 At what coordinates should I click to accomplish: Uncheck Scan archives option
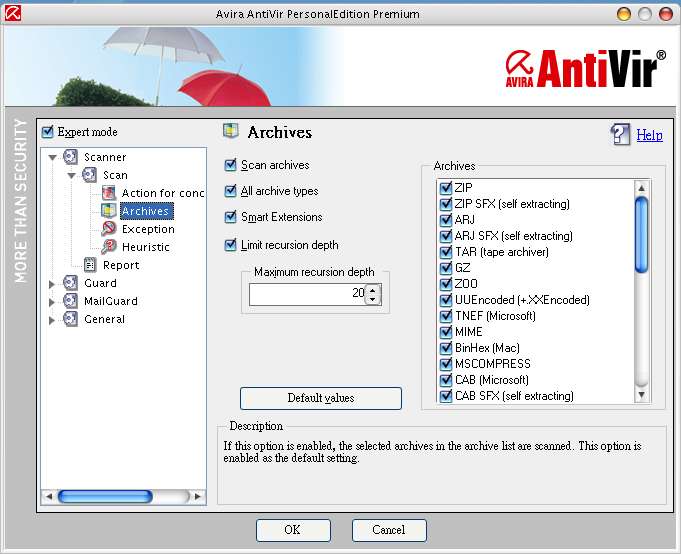(231, 165)
